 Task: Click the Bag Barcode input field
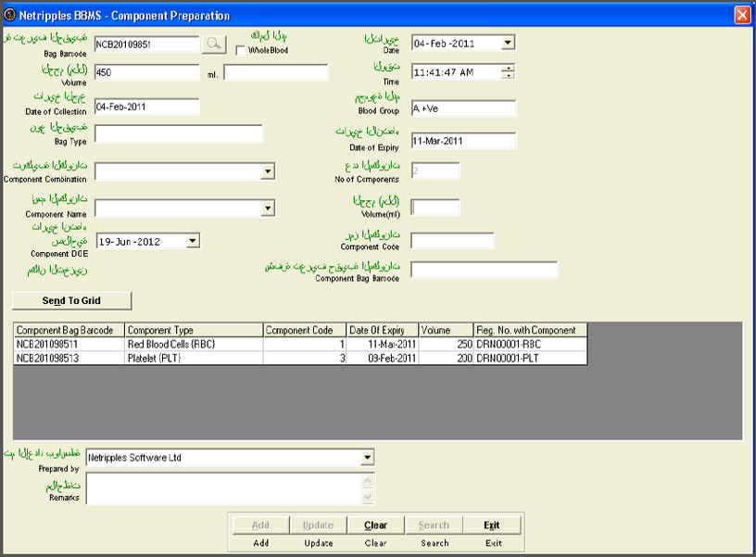[146, 44]
